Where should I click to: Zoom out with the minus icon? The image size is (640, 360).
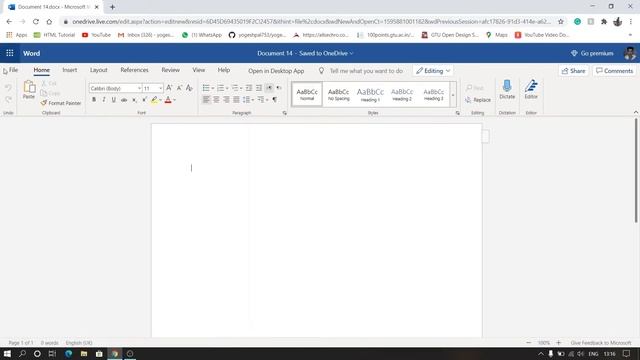tap(529, 343)
